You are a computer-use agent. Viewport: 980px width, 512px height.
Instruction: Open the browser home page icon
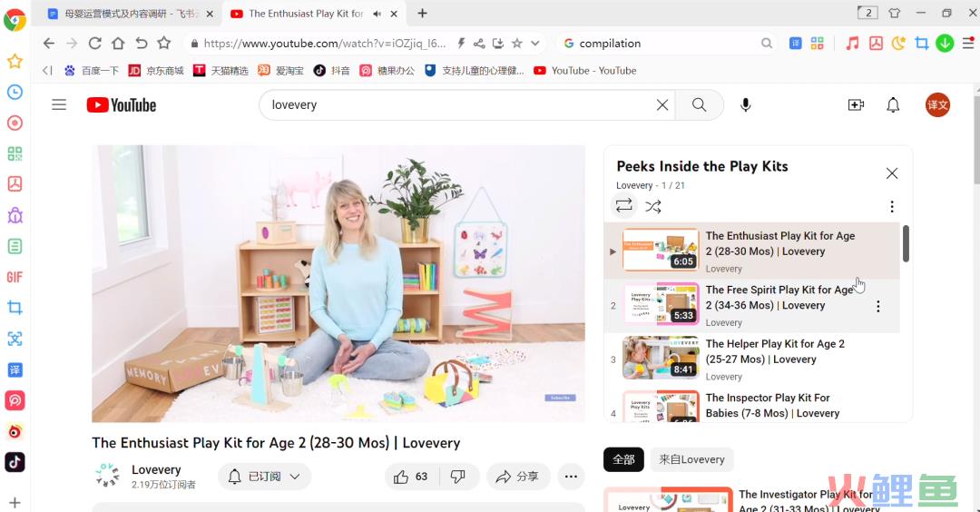click(118, 44)
